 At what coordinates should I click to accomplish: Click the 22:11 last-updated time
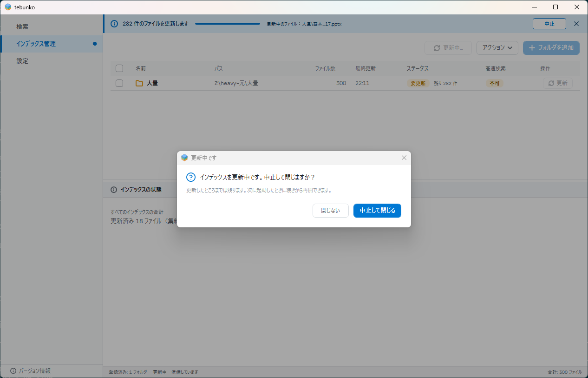pos(362,83)
